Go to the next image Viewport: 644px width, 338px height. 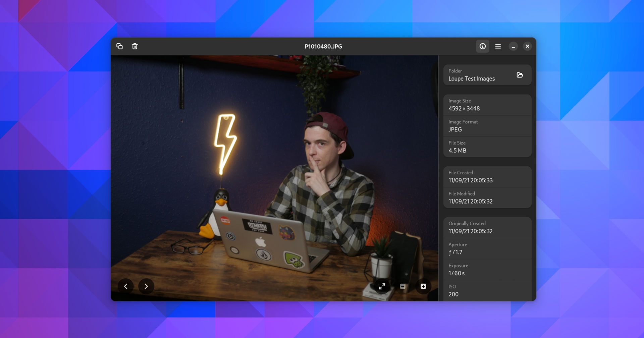pyautogui.click(x=146, y=286)
